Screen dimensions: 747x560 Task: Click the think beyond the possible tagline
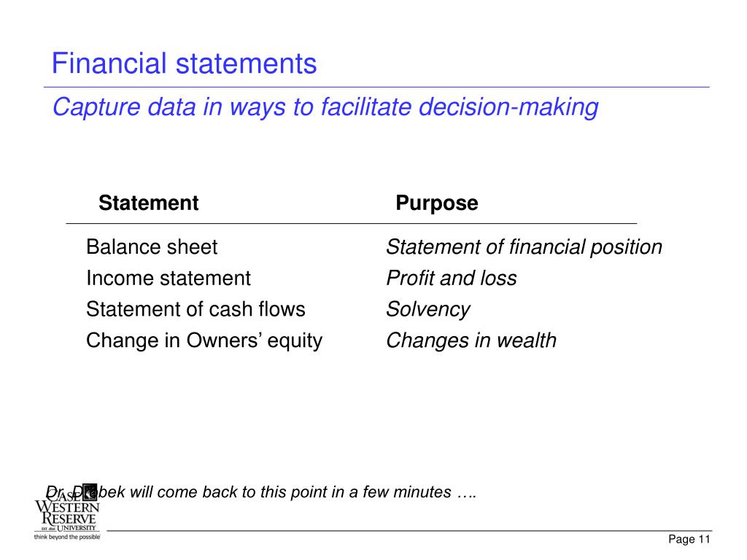tap(66, 537)
